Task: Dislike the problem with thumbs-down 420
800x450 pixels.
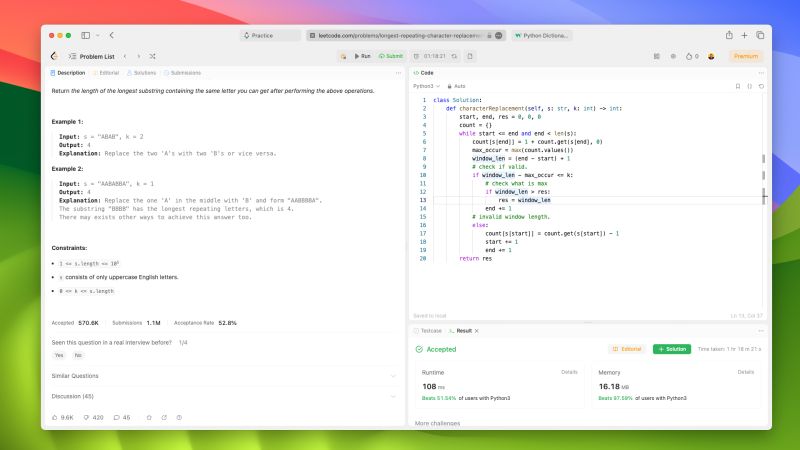Action: pyautogui.click(x=93, y=417)
